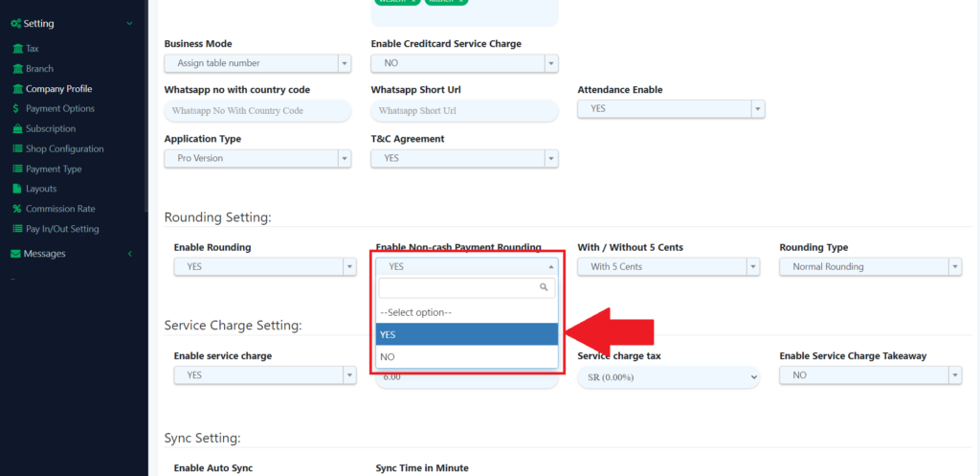Click the Commission Rate percent icon
The height and width of the screenshot is (476, 980).
pos(16,210)
